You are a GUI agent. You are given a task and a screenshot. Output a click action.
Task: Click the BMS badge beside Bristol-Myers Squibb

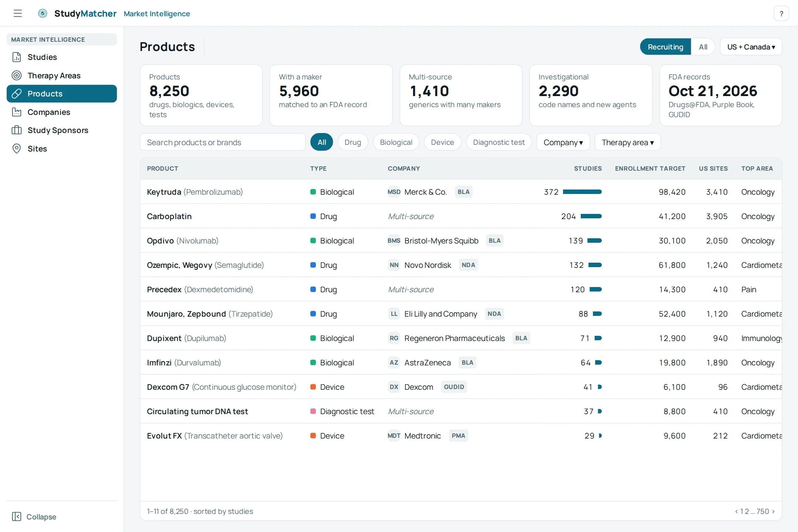click(394, 241)
